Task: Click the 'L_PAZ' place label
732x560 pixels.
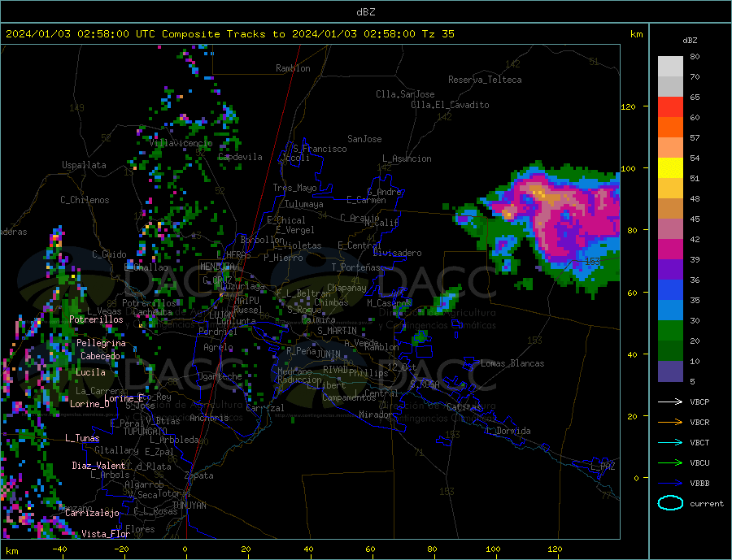Action: [x=603, y=467]
